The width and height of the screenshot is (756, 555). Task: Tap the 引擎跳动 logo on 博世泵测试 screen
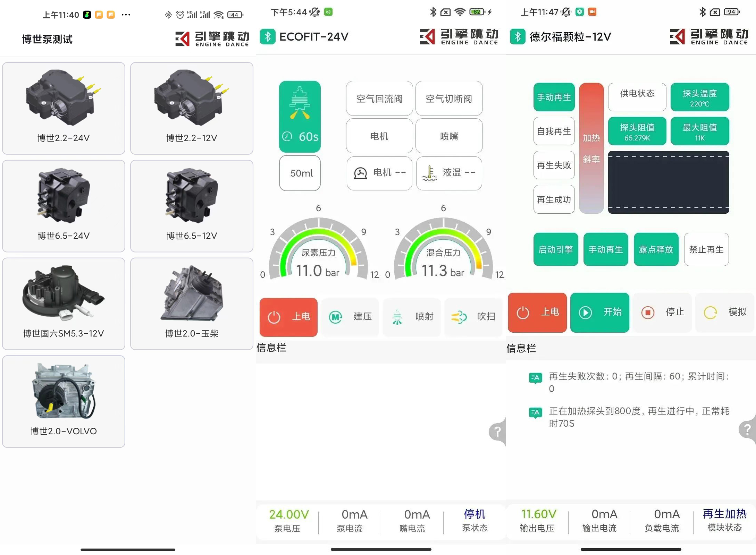point(212,39)
